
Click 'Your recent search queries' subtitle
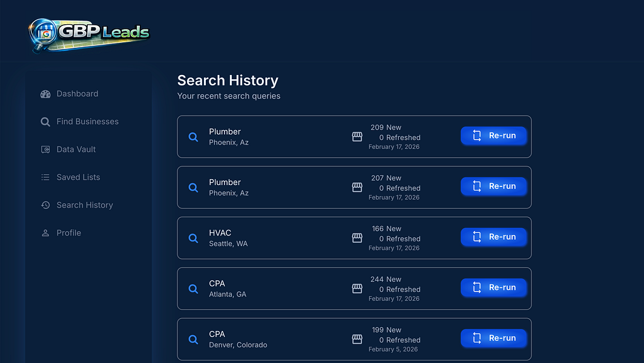pyautogui.click(x=229, y=96)
